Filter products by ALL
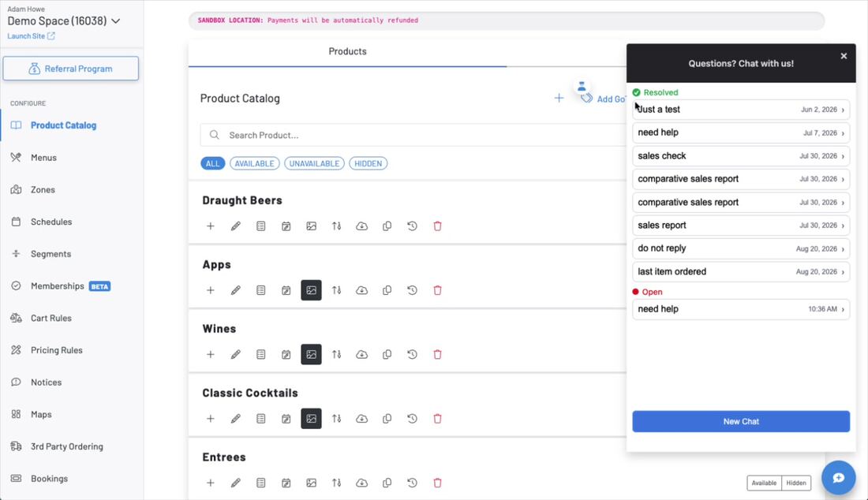Screen dimensions: 868x500 click(x=212, y=163)
